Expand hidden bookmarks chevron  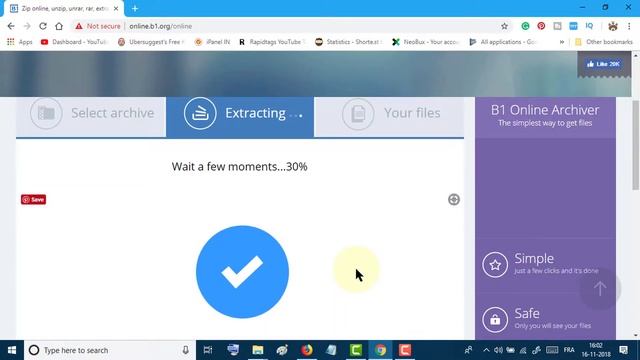(x=562, y=42)
